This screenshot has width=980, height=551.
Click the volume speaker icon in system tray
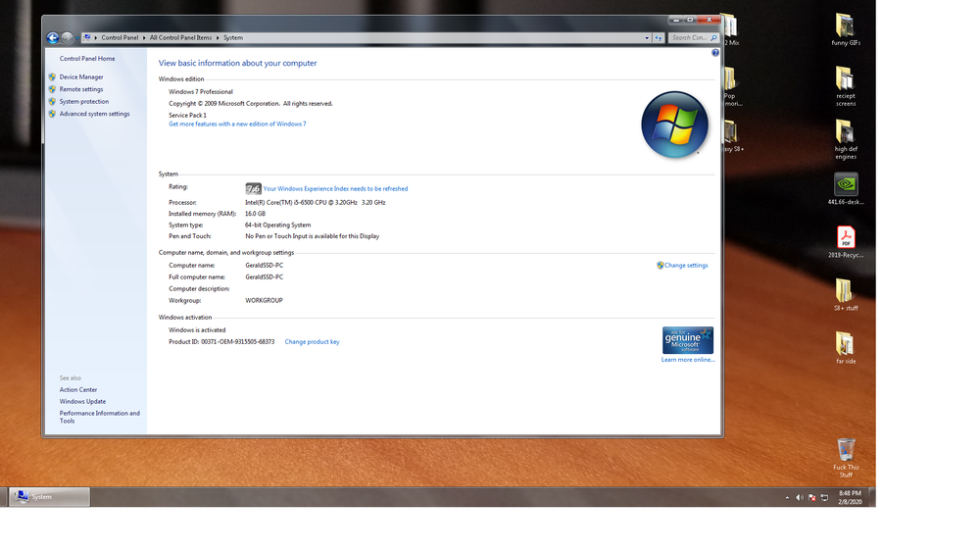click(800, 497)
